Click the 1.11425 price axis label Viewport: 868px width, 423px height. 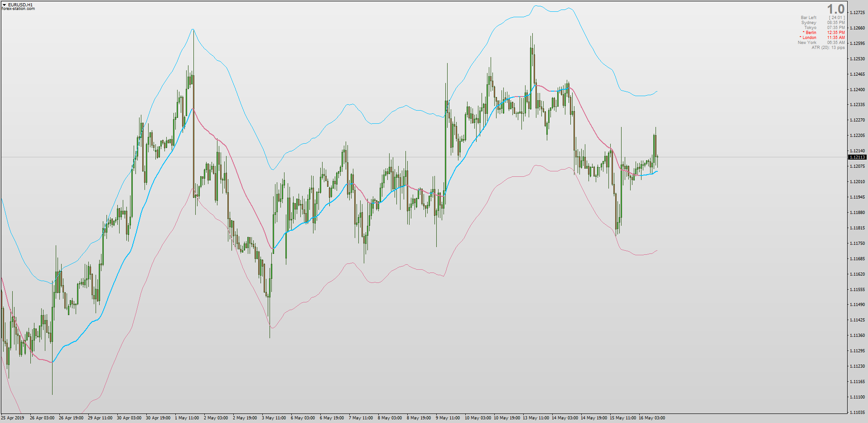pyautogui.click(x=858, y=320)
